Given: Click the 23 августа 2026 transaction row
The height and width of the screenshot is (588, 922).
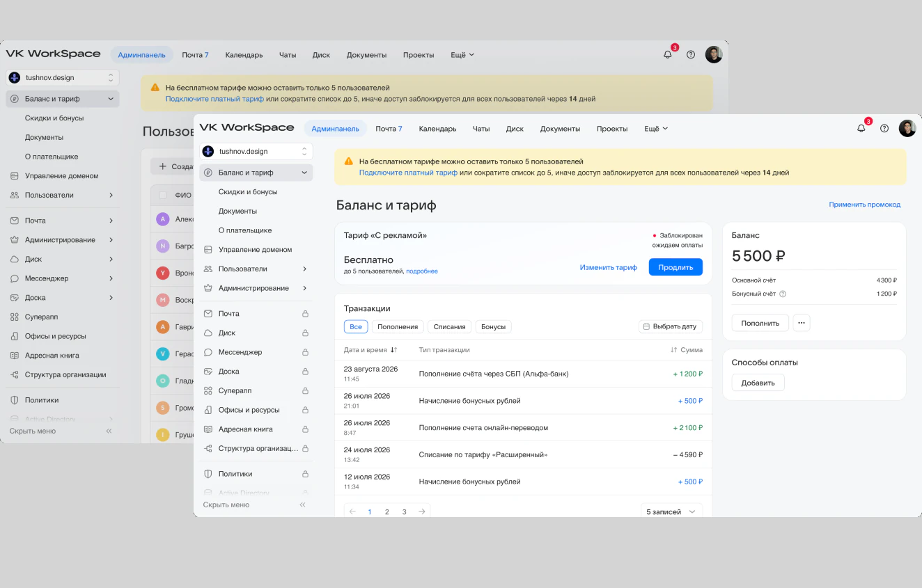Looking at the screenshot, I should tap(523, 374).
